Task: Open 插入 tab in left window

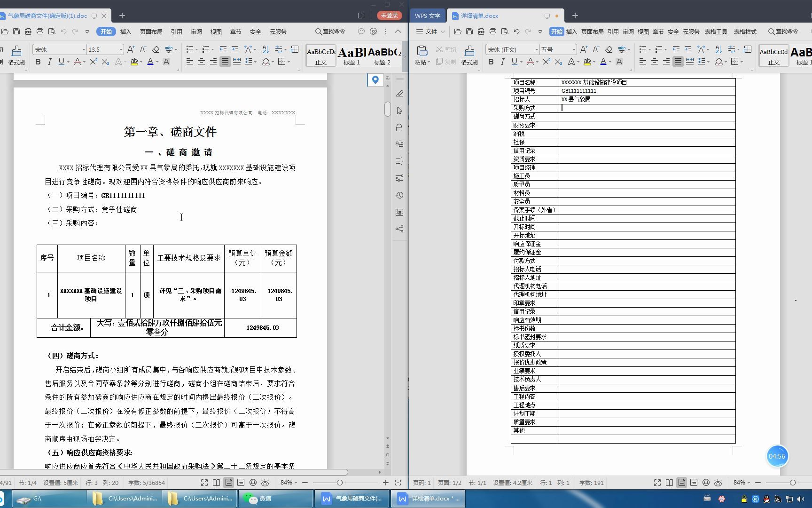Action: coord(126,32)
